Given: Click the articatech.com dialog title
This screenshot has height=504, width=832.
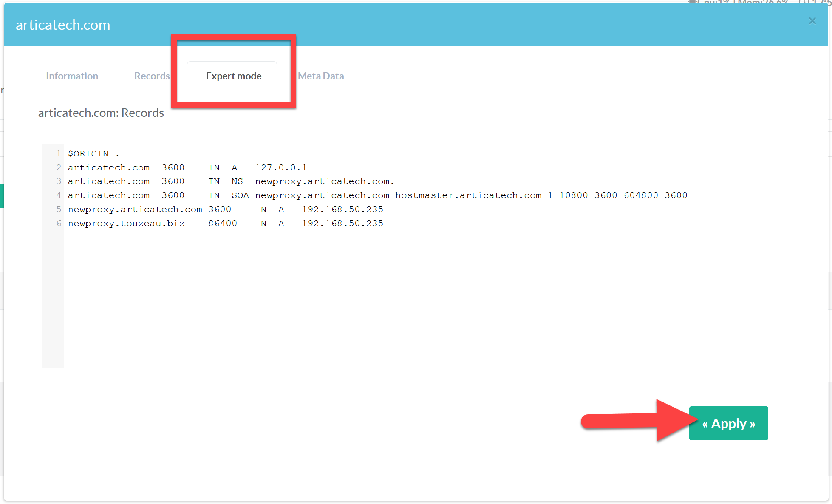Looking at the screenshot, I should coord(63,25).
